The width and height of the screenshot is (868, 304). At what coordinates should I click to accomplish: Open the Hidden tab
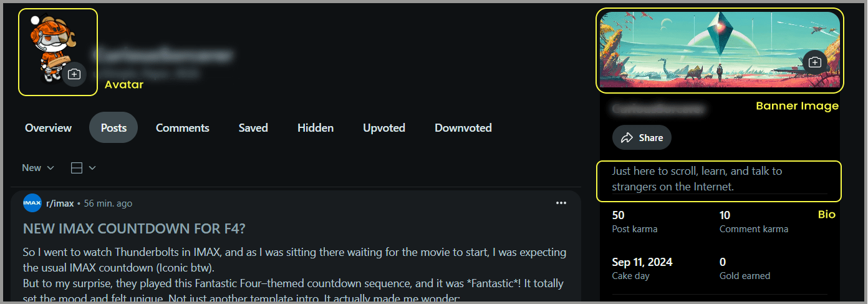(316, 128)
